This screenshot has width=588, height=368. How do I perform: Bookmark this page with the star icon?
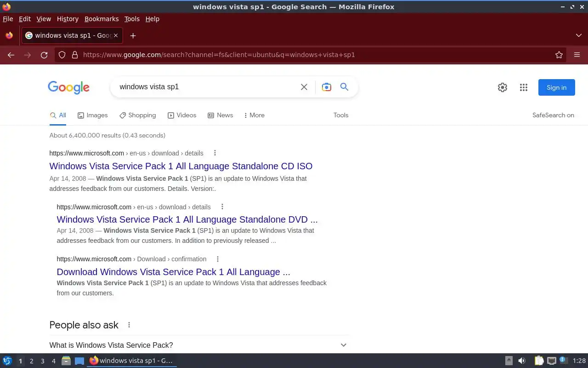pyautogui.click(x=559, y=55)
